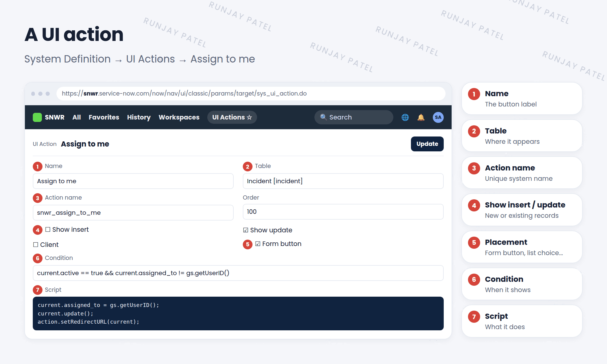Image resolution: width=607 pixels, height=364 pixels.
Task: Open the notifications bell icon
Action: click(x=421, y=117)
